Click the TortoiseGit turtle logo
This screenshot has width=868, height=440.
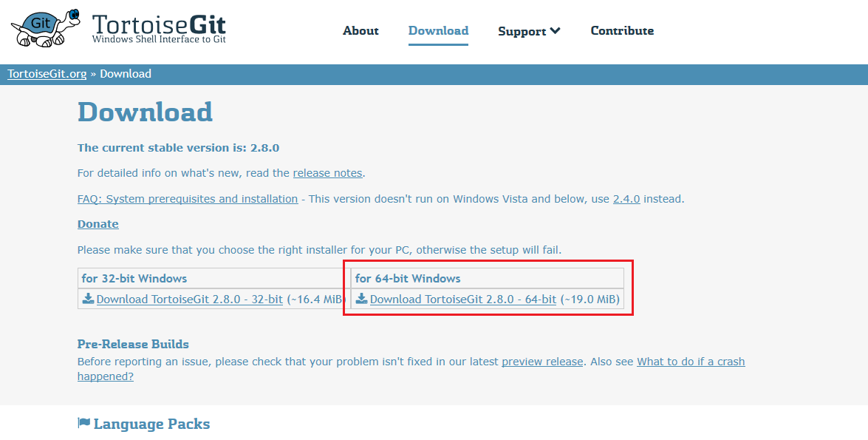point(45,27)
